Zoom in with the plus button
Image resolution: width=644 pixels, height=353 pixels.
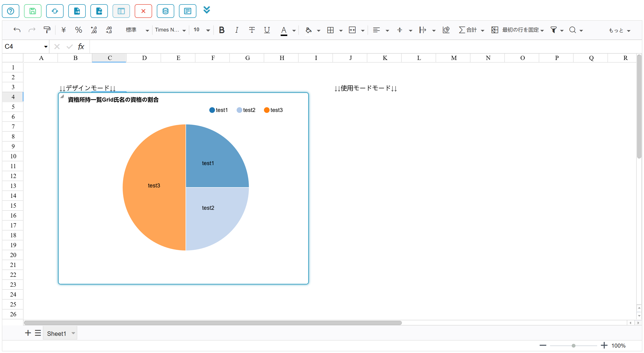pyautogui.click(x=604, y=346)
